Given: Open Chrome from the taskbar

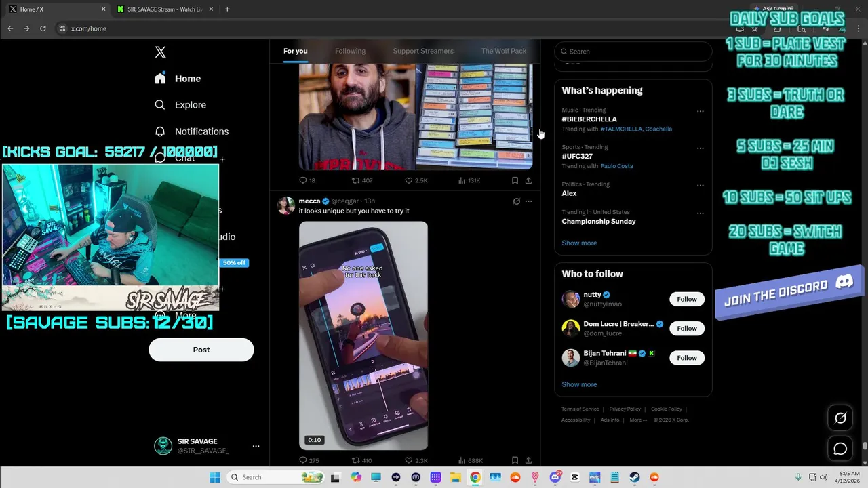Looking at the screenshot, I should click(475, 477).
